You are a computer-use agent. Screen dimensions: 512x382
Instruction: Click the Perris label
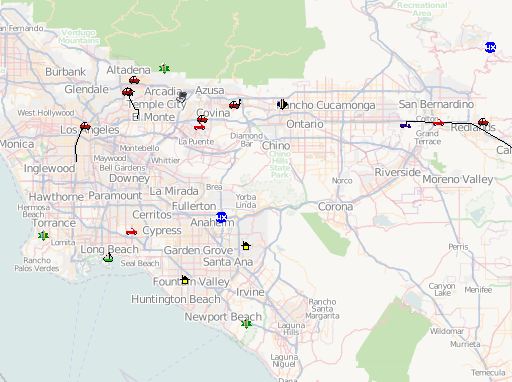[x=458, y=247]
